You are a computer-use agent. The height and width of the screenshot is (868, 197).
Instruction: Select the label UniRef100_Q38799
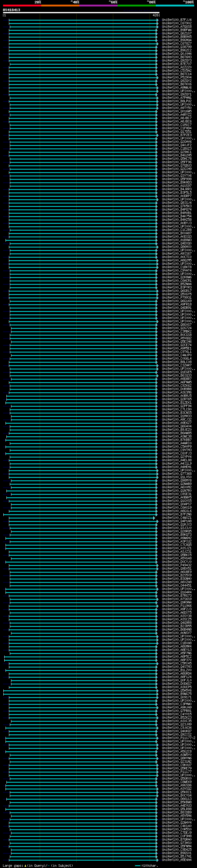(176, 47)
